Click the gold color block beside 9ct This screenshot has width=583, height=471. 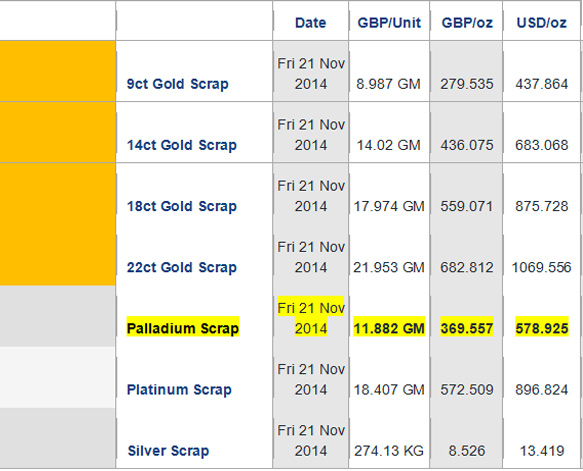[58, 71]
